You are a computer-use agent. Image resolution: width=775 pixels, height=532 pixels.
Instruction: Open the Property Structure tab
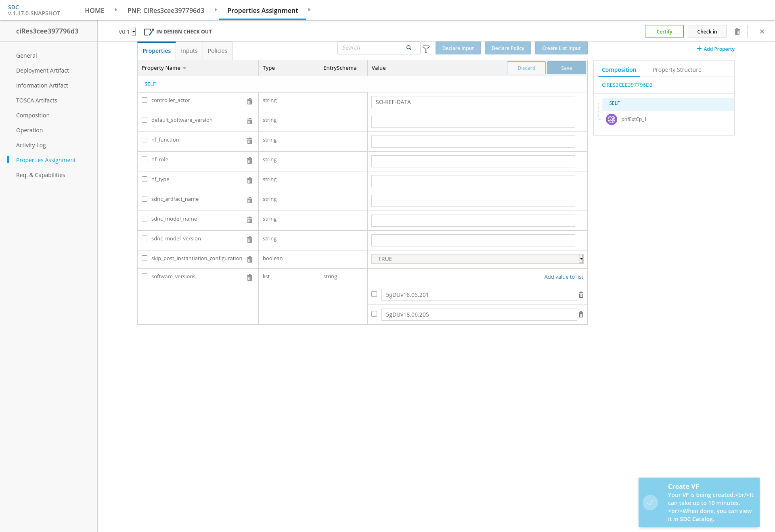click(x=677, y=70)
